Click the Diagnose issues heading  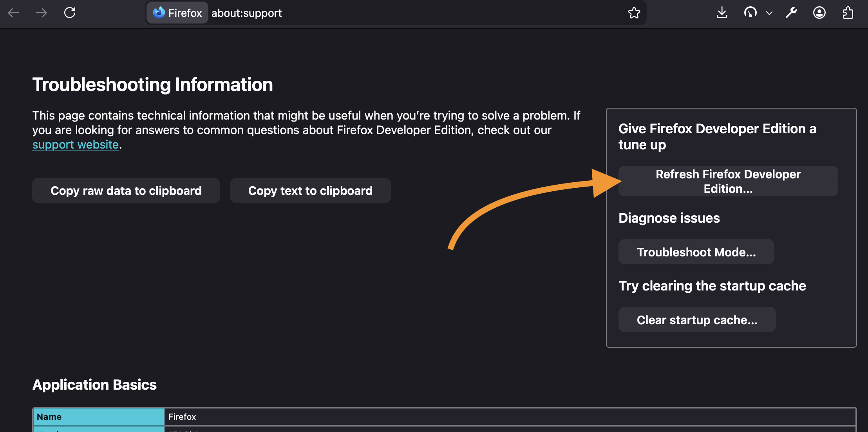click(x=669, y=218)
